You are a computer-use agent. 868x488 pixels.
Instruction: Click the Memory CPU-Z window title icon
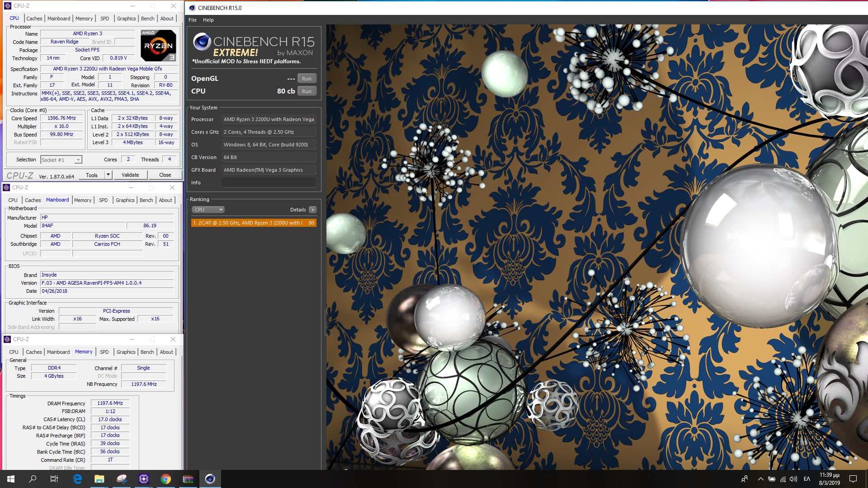7,339
